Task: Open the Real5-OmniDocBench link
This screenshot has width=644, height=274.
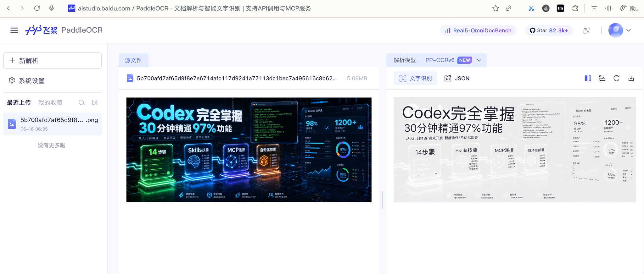Action: [478, 30]
